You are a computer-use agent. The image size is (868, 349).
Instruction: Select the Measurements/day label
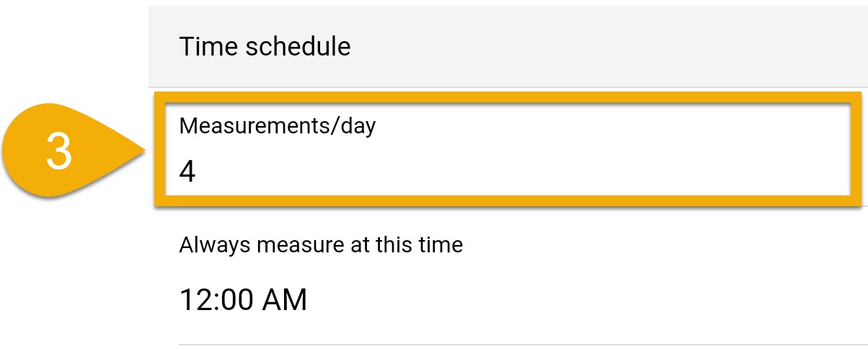click(x=278, y=126)
